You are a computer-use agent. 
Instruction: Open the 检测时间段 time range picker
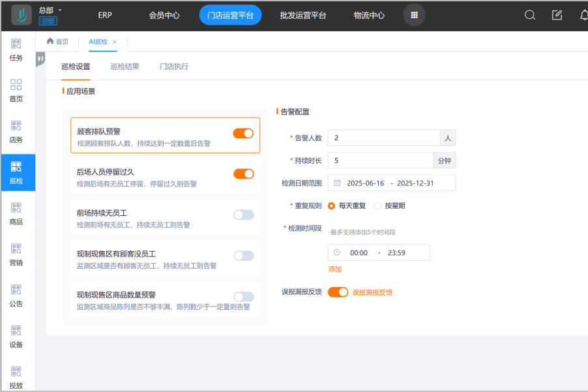point(379,252)
